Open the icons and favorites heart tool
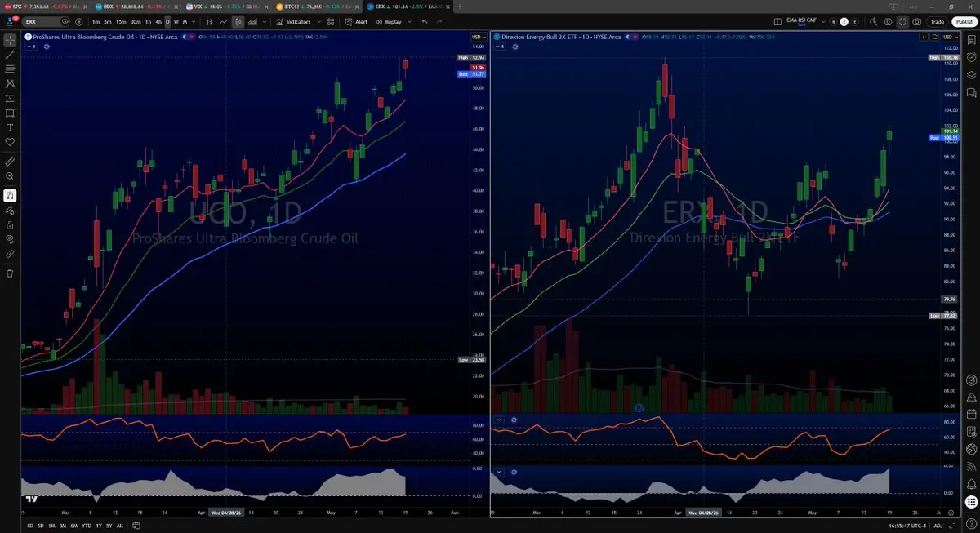Screen dimensions: 980x533 [x=10, y=142]
